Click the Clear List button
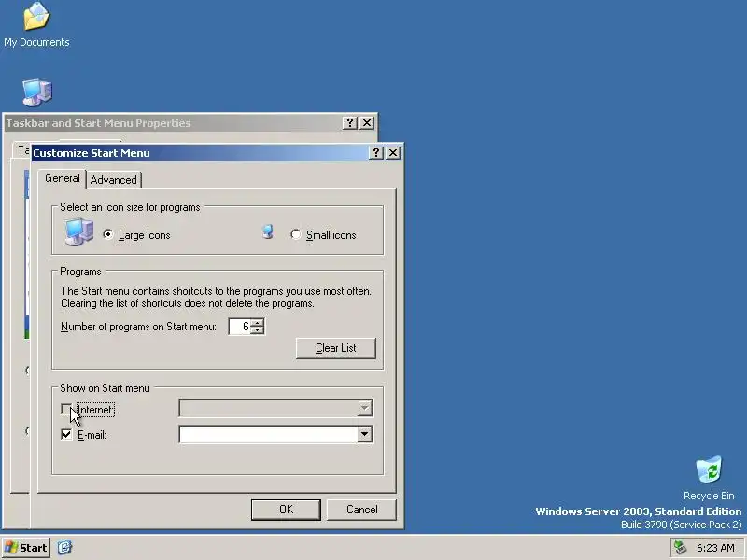The width and height of the screenshot is (747, 560). [x=336, y=348]
